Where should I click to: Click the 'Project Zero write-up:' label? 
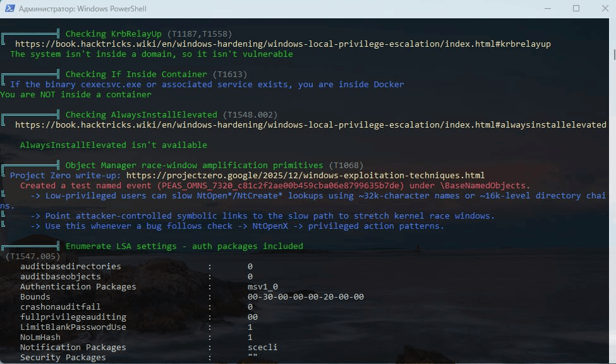pyautogui.click(x=65, y=175)
